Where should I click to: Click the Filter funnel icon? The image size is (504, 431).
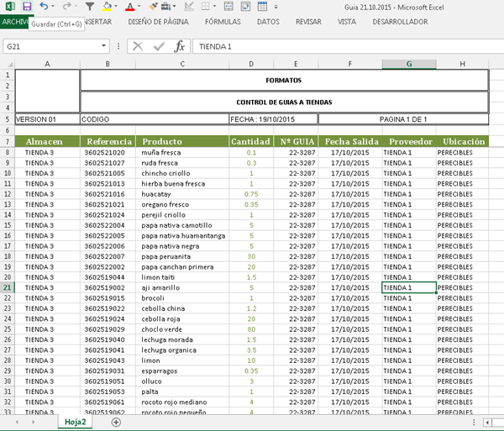90,7
